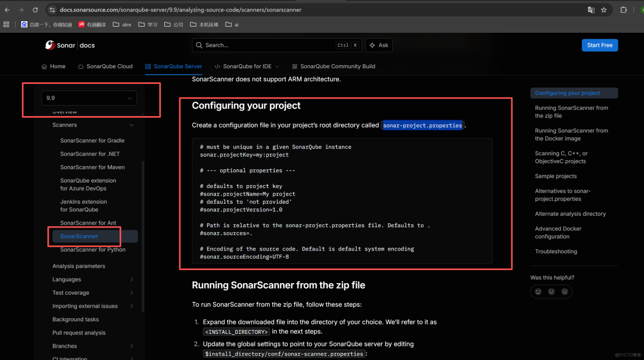Open the Home navigation tab

click(x=53, y=66)
